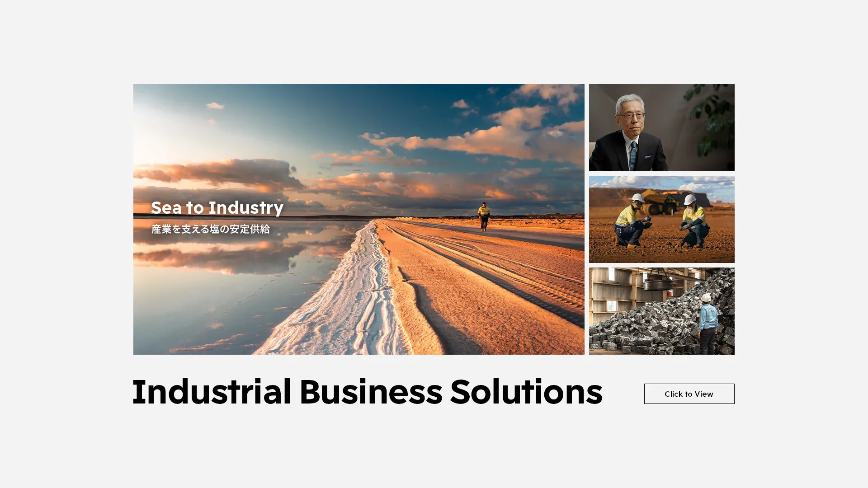Open the Sea to Industry hero image

359,219
